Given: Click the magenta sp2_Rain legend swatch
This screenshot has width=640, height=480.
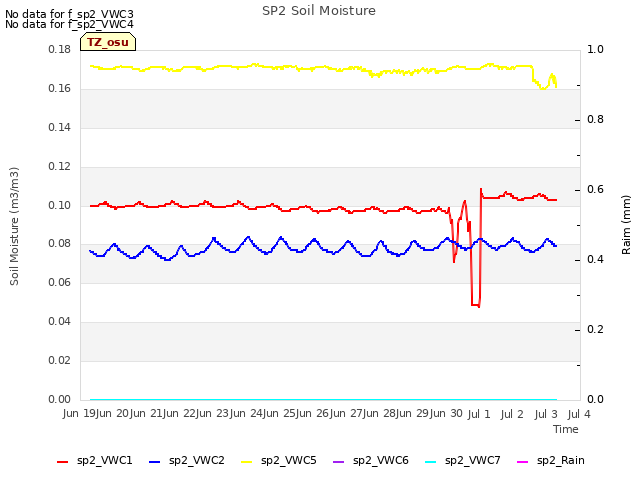Looking at the screenshot, I should click(x=522, y=462).
